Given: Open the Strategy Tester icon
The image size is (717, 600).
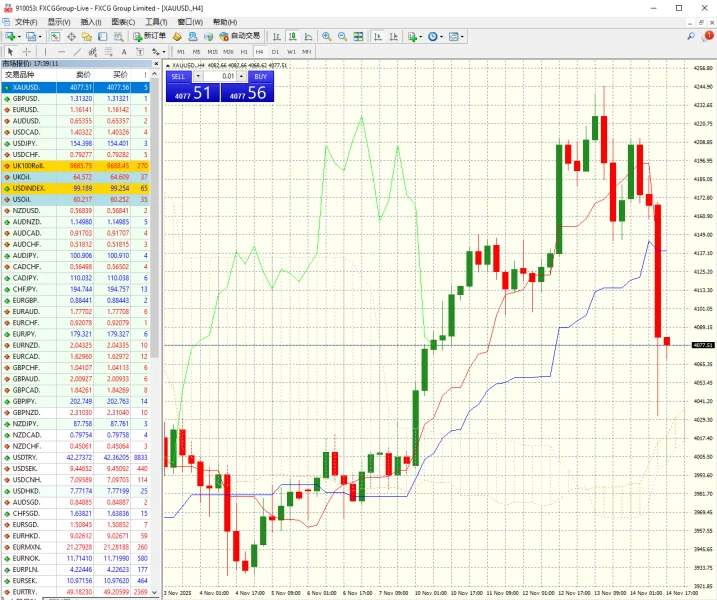Looking at the screenshot, I should (x=118, y=37).
